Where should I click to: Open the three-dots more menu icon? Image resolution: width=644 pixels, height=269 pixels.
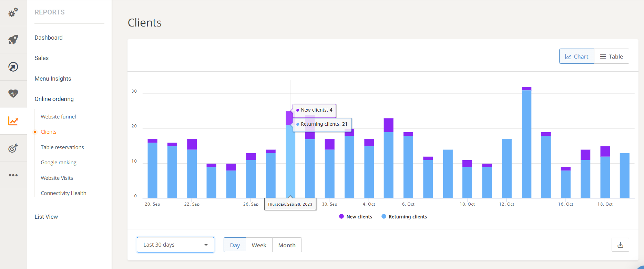click(x=13, y=175)
